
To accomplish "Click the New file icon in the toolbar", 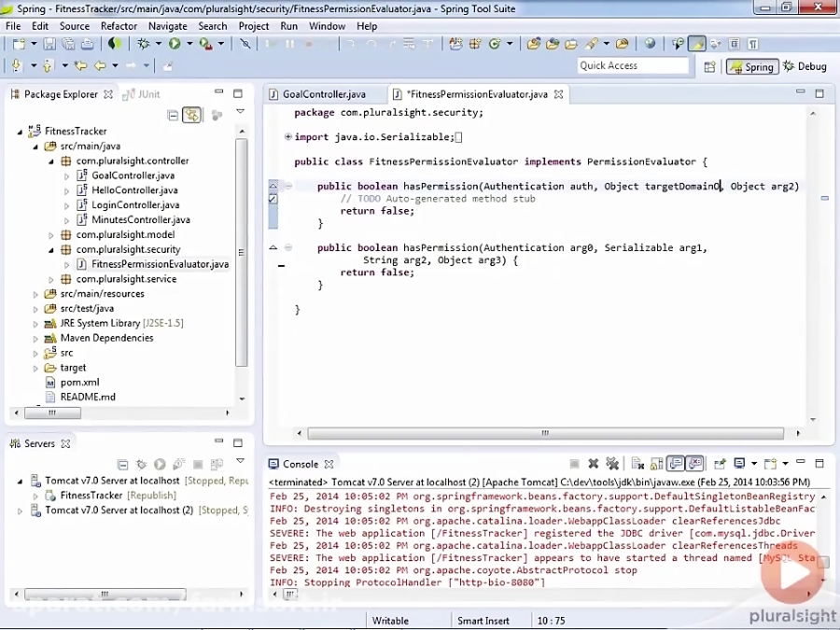I will (18, 44).
